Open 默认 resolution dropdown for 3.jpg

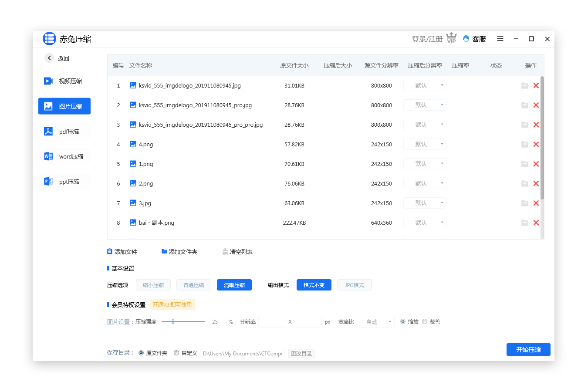pyautogui.click(x=425, y=203)
